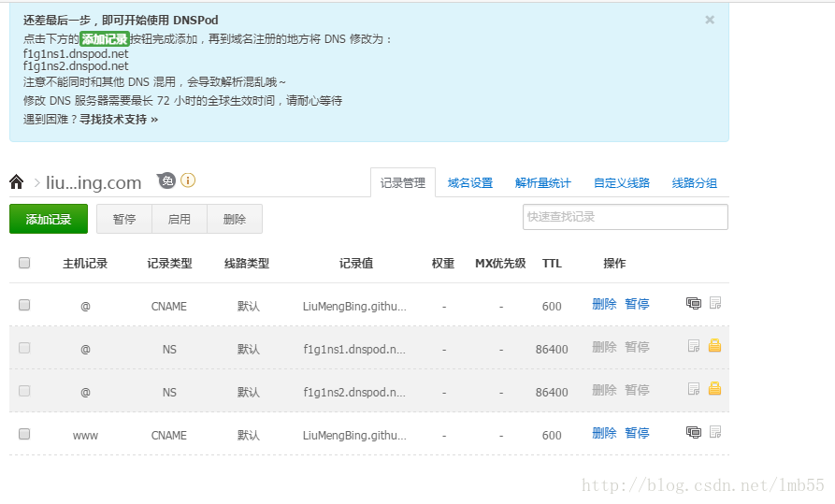Switch to the 记录管理 tab

403,182
